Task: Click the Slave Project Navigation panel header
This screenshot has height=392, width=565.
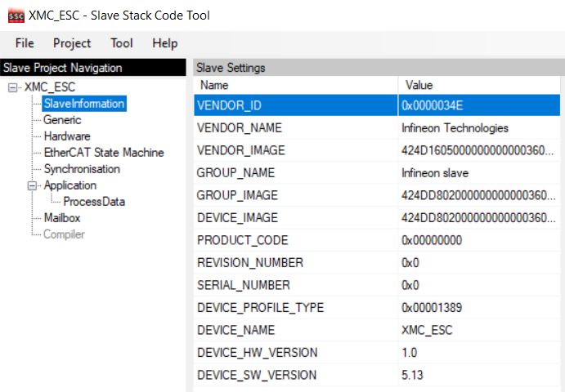Action: click(93, 68)
